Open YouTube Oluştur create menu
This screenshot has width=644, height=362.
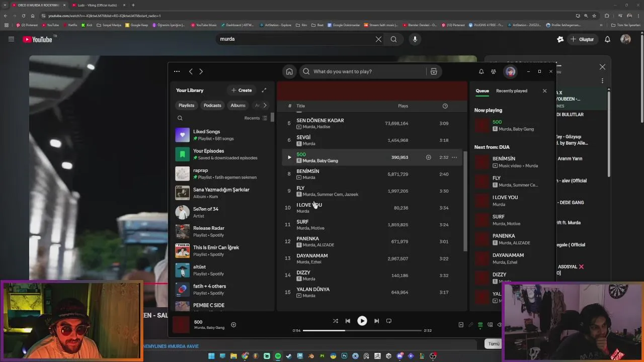click(582, 39)
